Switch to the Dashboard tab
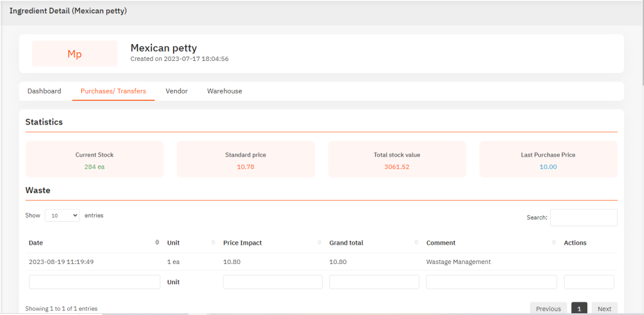 coord(45,91)
